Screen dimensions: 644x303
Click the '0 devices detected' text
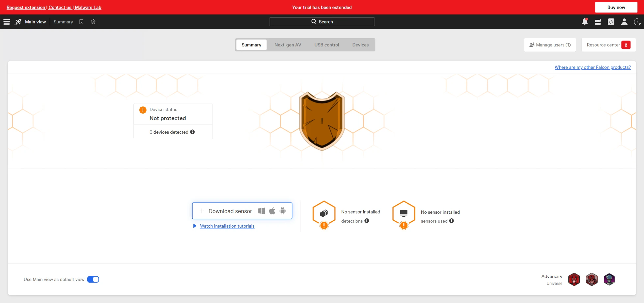(x=169, y=132)
